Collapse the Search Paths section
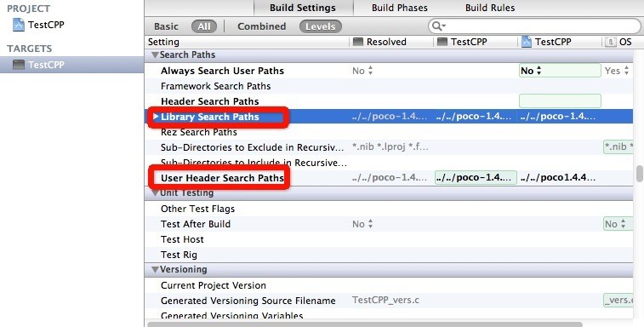 (x=155, y=54)
